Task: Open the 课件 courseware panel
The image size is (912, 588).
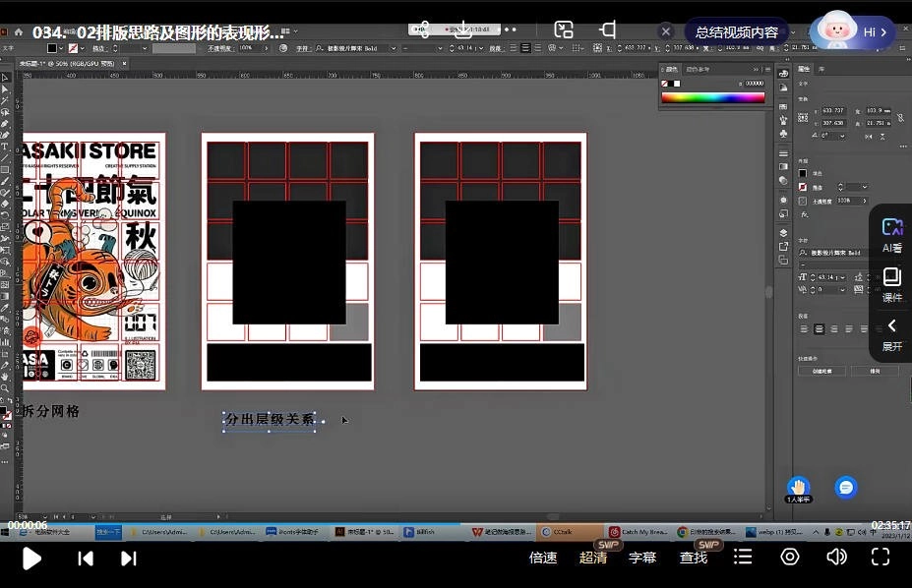Action: click(892, 285)
